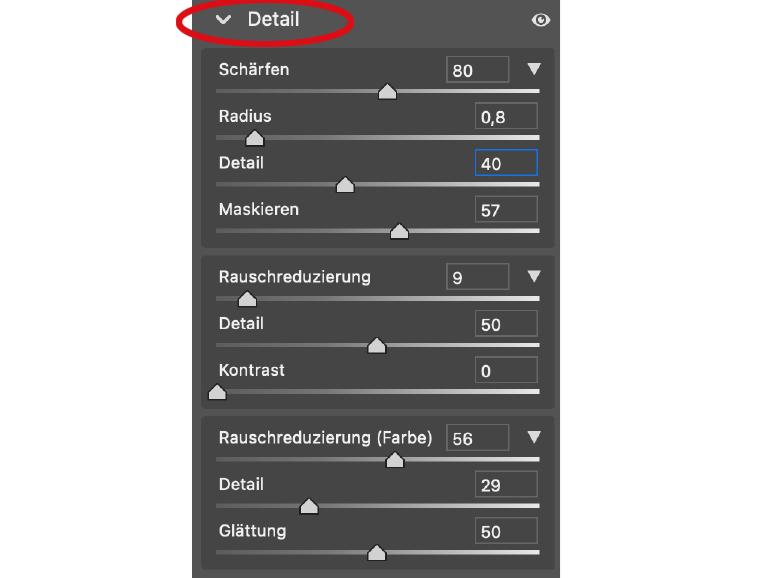Click the Kontrast slider handle

[217, 392]
